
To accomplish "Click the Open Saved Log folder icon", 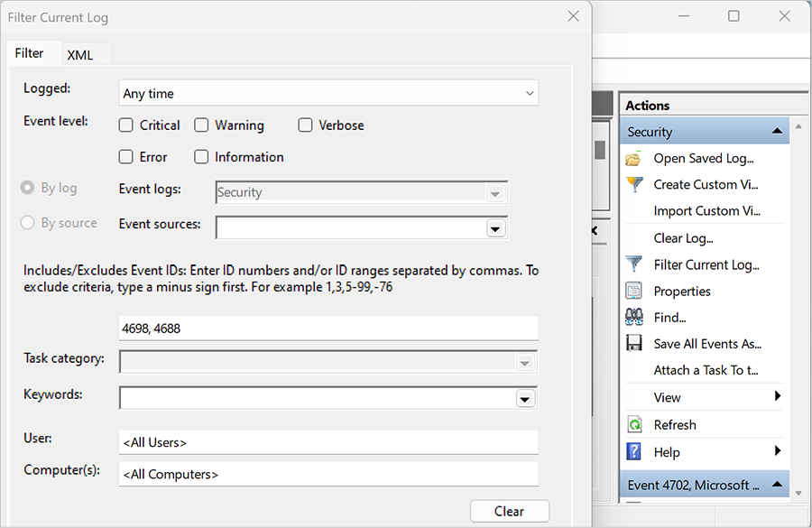I will pyautogui.click(x=633, y=159).
